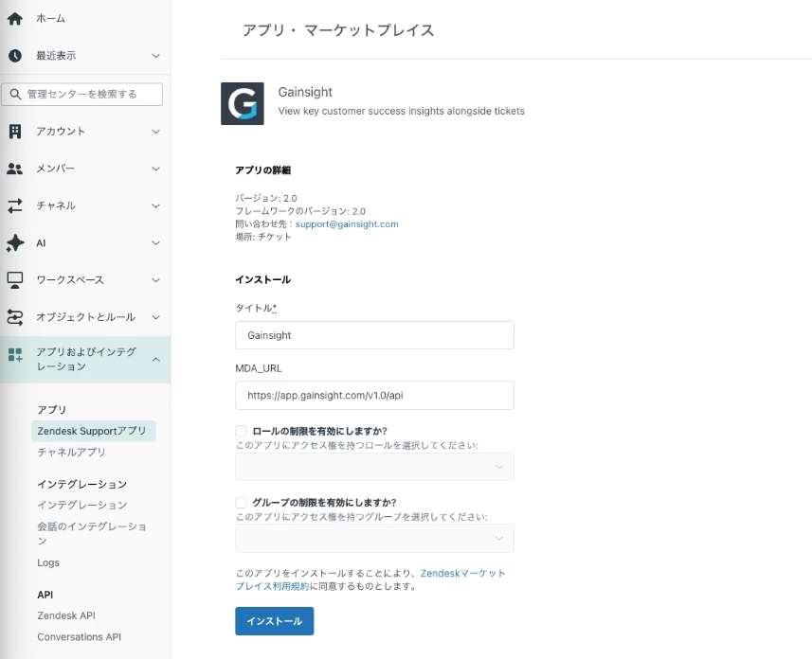This screenshot has height=659, width=812.
Task: Click the apps and integrations grid icon
Action: 15,355
